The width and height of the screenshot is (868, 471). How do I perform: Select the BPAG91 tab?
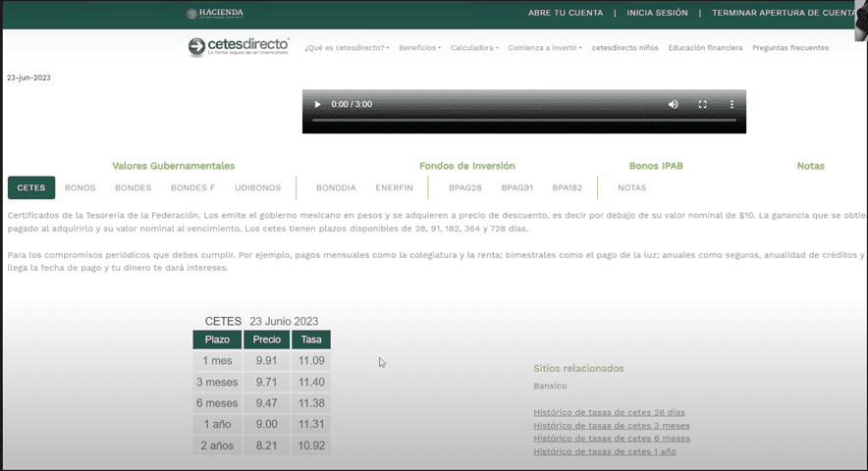point(516,187)
